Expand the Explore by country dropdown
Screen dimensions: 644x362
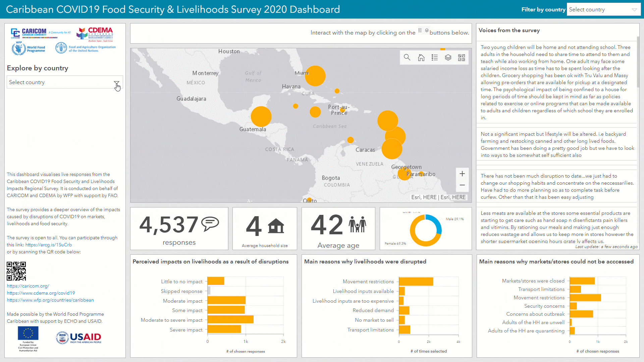pos(116,83)
